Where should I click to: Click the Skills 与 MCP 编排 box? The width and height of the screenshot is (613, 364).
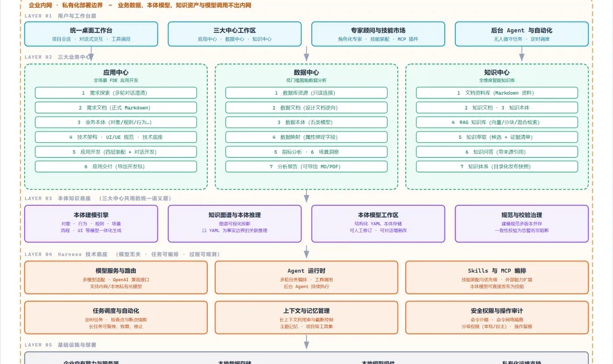[497, 278]
